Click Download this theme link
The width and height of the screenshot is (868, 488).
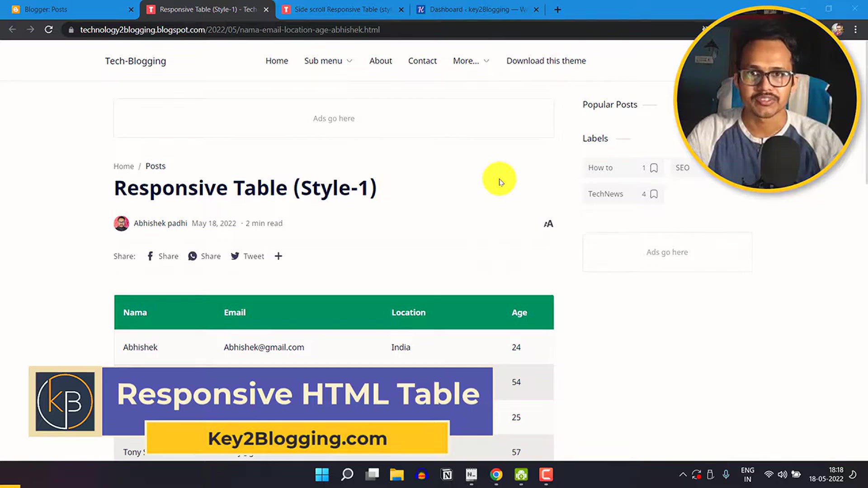(546, 61)
